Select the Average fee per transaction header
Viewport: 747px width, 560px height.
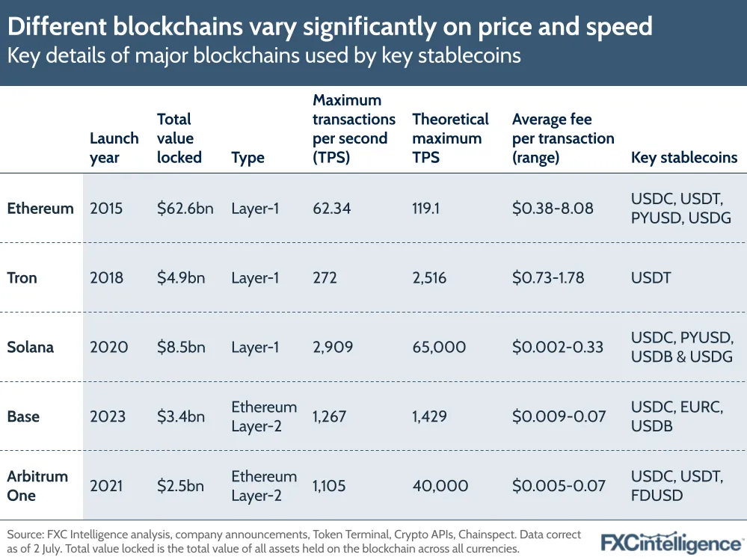pos(562,138)
